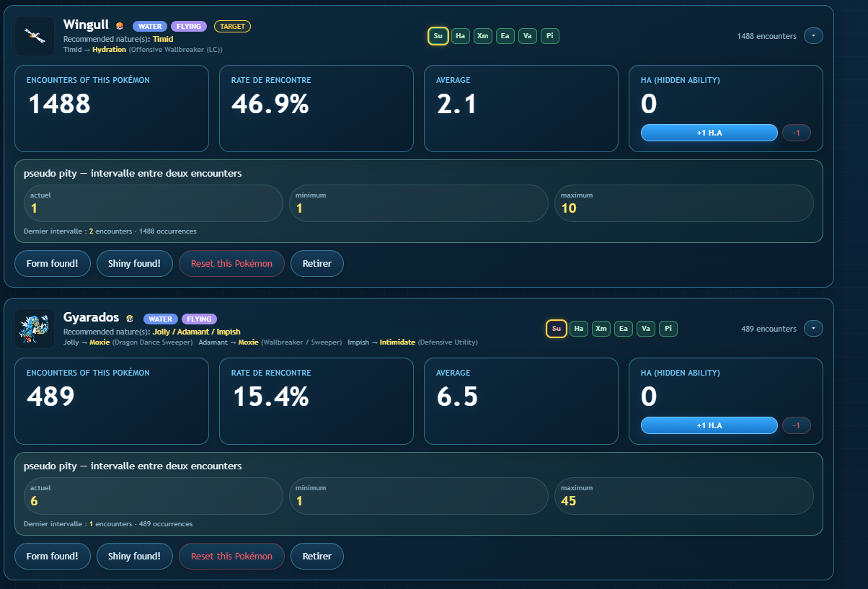The width and height of the screenshot is (868, 589).
Task: Expand the dropdown arrow beside 1488 encounters
Action: 813,36
